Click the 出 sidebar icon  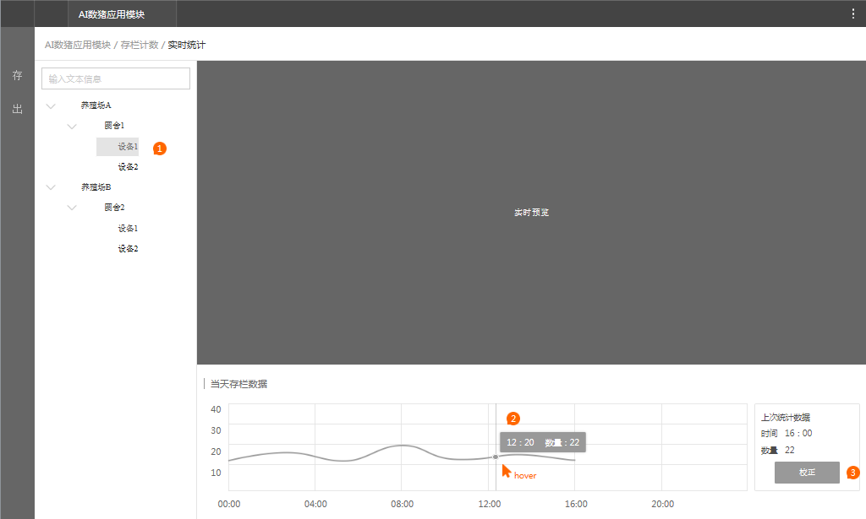[17, 109]
